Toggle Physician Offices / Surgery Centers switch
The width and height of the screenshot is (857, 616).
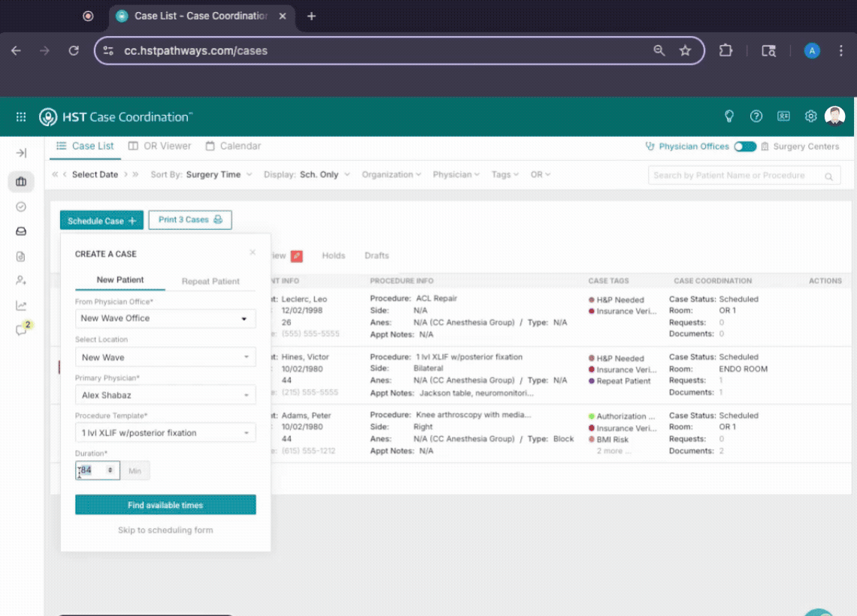click(x=745, y=146)
